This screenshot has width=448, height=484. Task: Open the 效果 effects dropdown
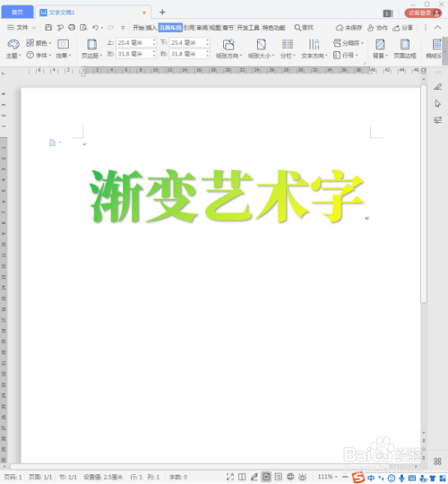click(64, 49)
